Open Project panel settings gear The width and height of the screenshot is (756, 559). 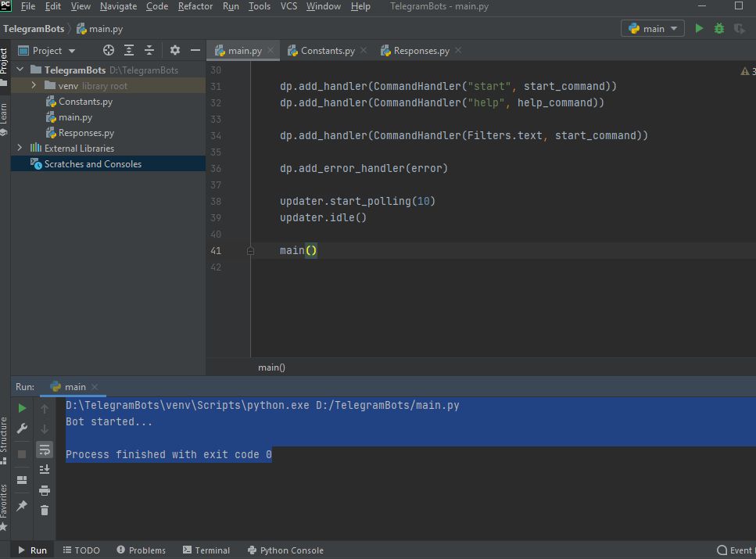pos(174,50)
